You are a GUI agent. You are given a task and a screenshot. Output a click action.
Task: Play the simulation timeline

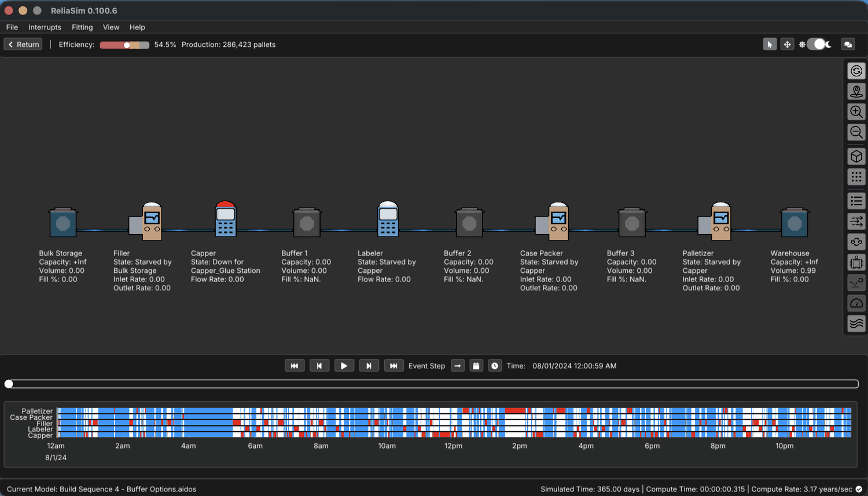[344, 366]
